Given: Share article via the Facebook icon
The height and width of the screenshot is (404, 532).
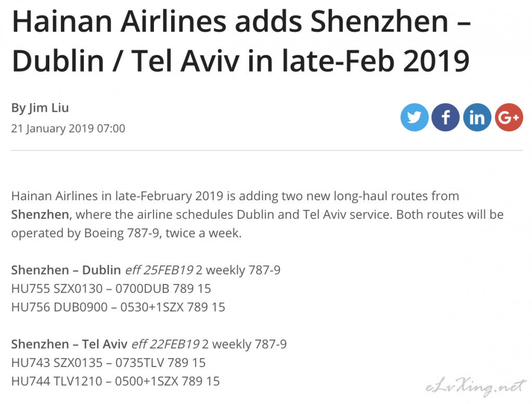Looking at the screenshot, I should 446,118.
